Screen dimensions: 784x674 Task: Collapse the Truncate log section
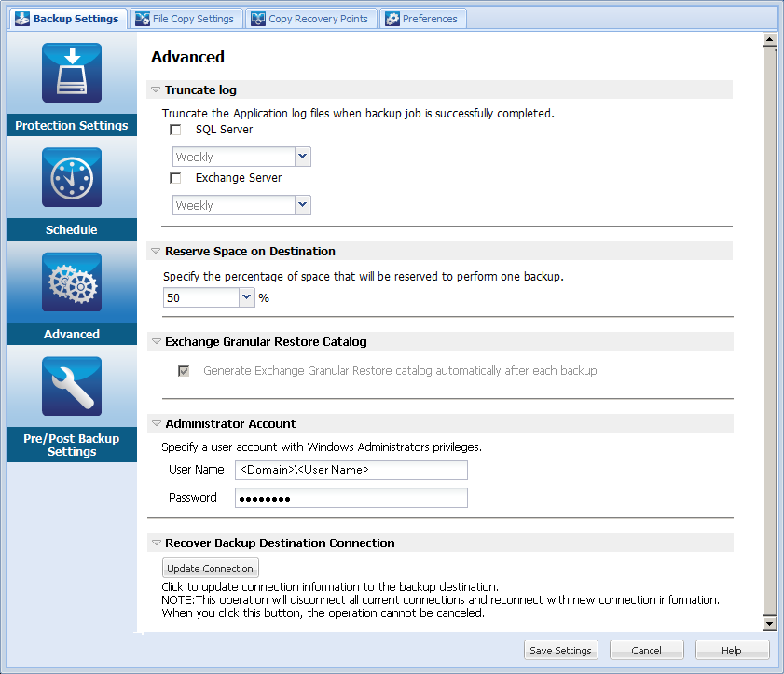pyautogui.click(x=155, y=89)
